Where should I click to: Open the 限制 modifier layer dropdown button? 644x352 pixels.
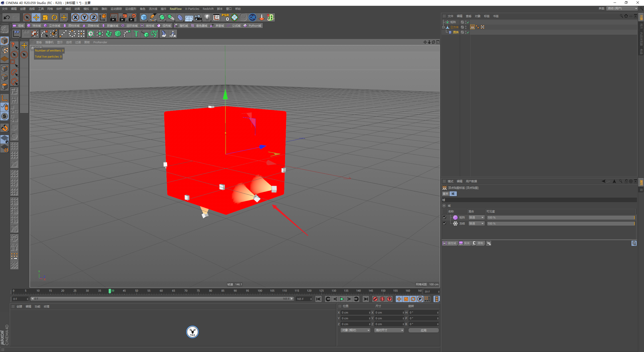pos(478,243)
